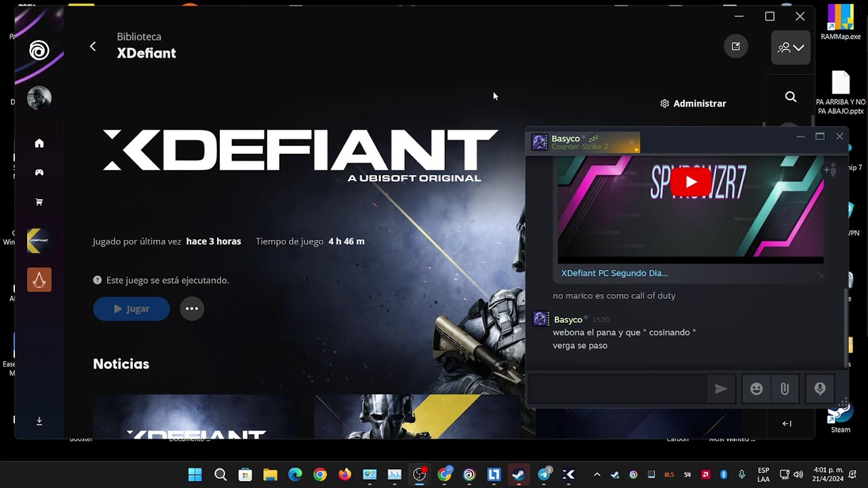This screenshot has height=488, width=868.
Task: Click the Biblioteca breadcrumb link
Action: (x=139, y=37)
